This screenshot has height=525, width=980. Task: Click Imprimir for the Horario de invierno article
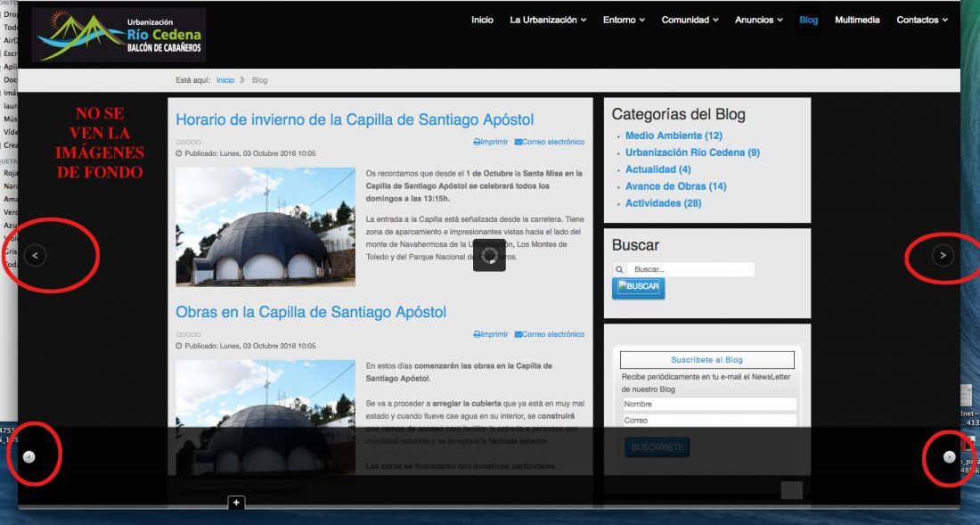click(x=491, y=142)
